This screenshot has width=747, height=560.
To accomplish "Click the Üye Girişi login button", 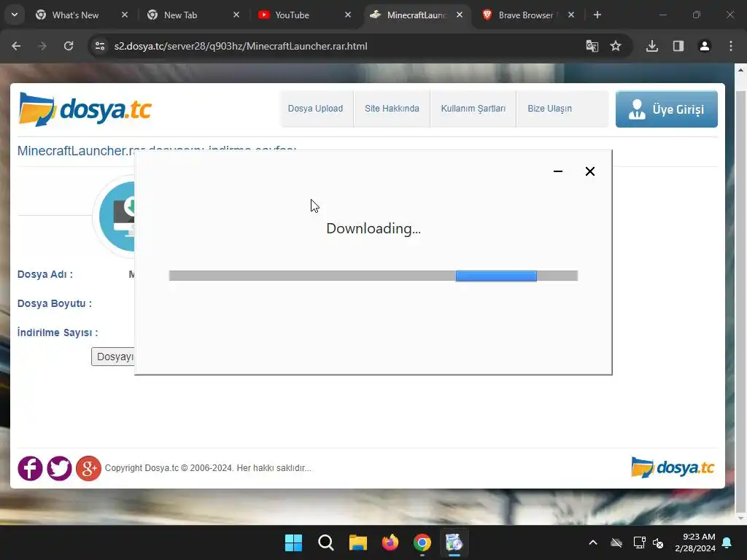I will tap(667, 109).
